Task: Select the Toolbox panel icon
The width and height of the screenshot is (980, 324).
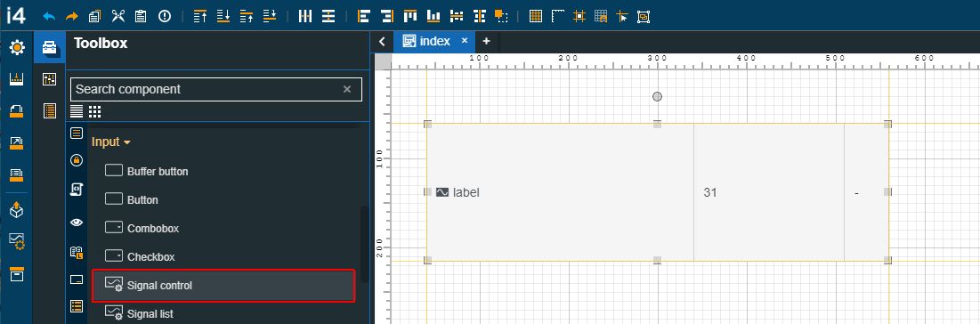Action: pyautogui.click(x=49, y=47)
